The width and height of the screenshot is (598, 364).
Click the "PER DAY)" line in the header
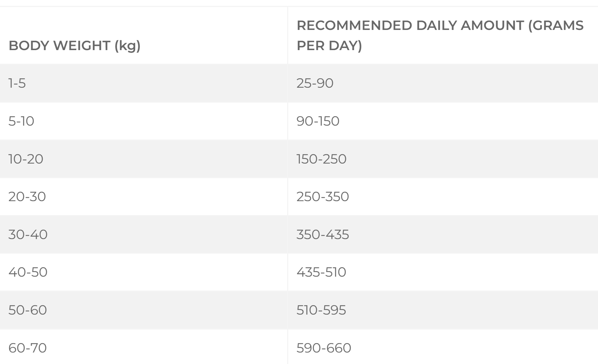pos(329,46)
